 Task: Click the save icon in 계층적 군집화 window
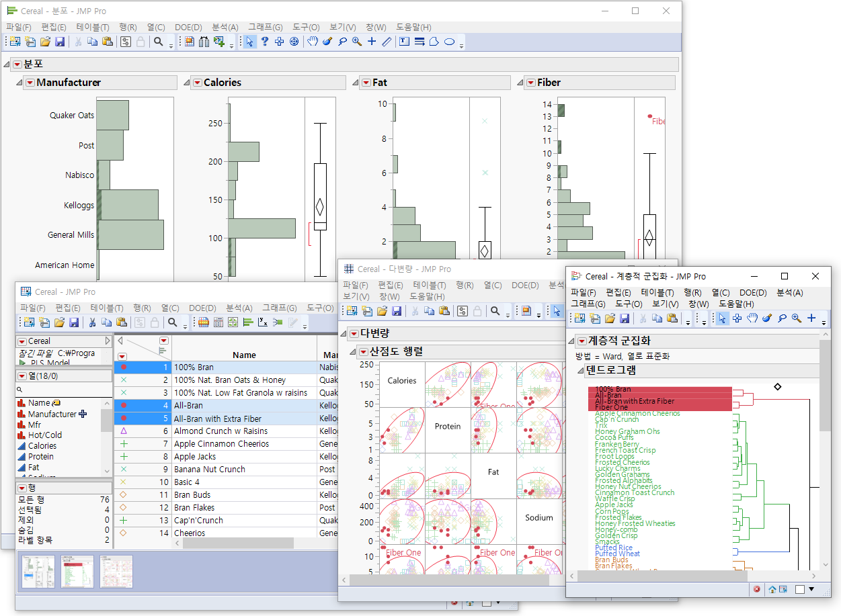click(x=624, y=318)
